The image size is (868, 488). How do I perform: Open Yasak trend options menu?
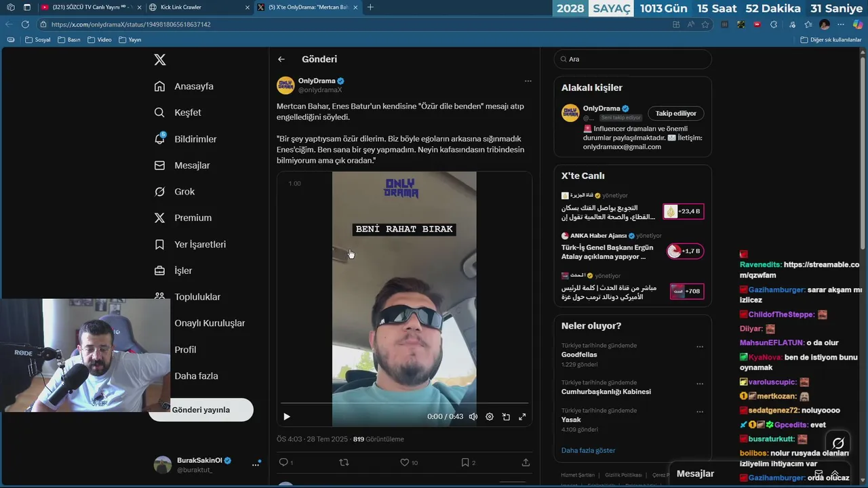[700, 411]
